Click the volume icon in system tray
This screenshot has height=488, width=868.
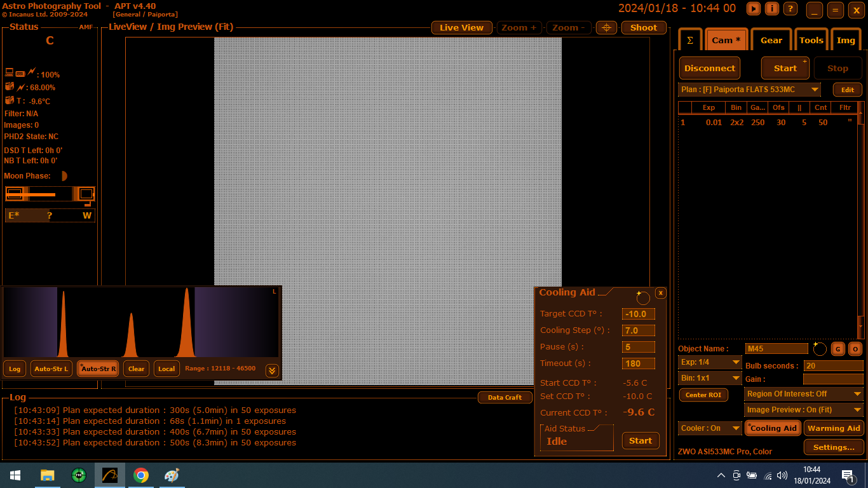click(782, 475)
